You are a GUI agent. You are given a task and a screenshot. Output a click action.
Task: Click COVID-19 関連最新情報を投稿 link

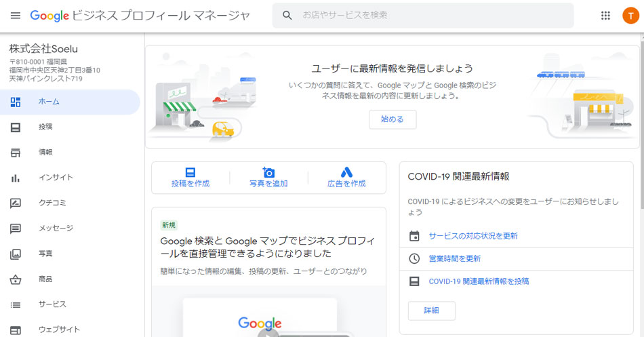(479, 281)
